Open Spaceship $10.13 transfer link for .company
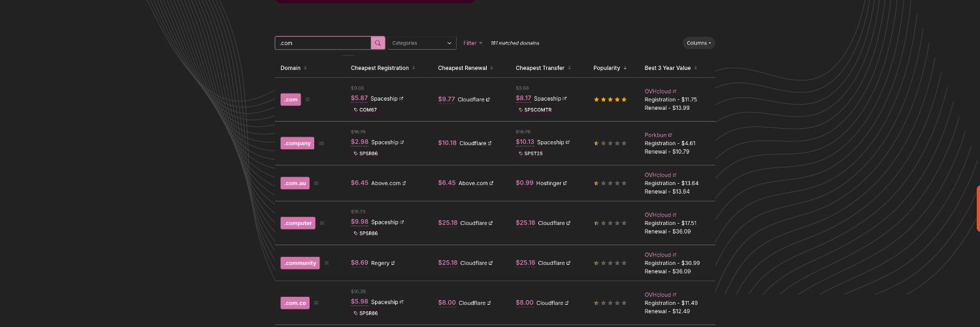 (553, 142)
